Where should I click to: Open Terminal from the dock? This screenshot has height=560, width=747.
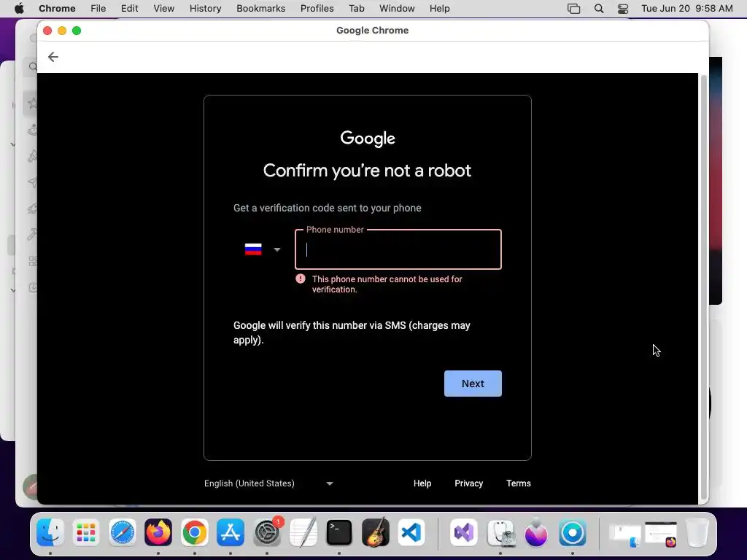pyautogui.click(x=339, y=532)
